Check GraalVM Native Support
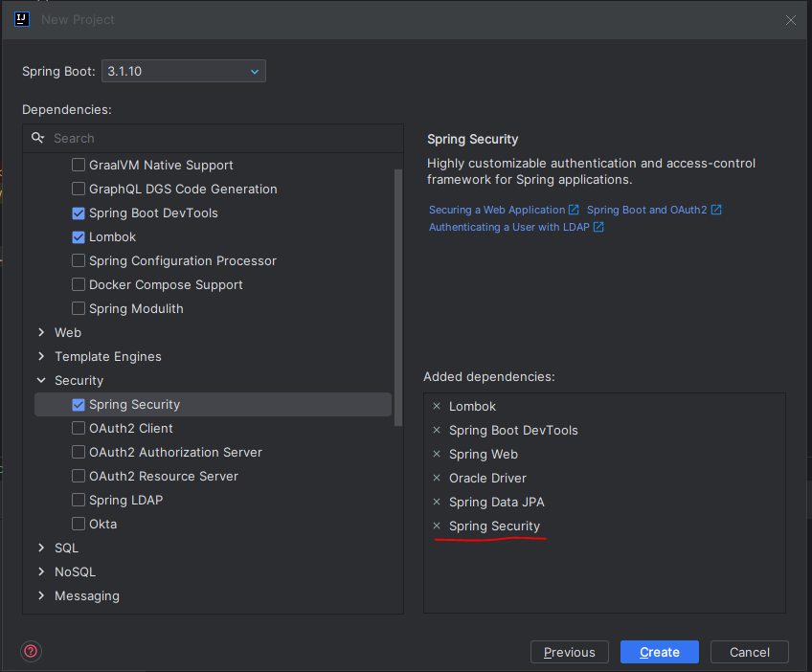 (x=79, y=166)
